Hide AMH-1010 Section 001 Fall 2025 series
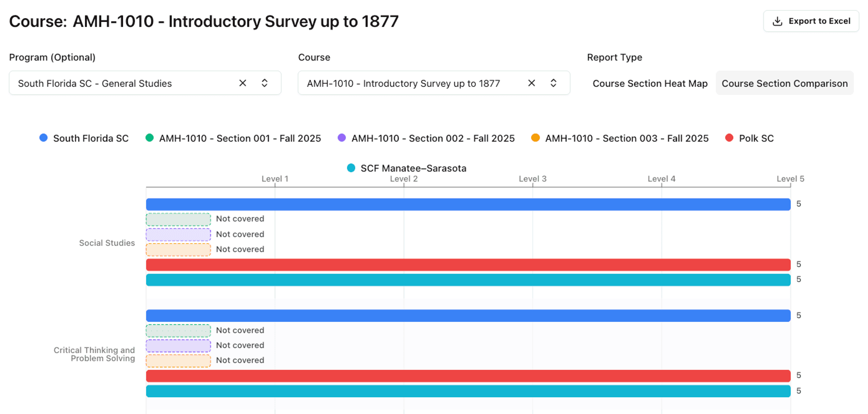The height and width of the screenshot is (414, 868). [240, 138]
